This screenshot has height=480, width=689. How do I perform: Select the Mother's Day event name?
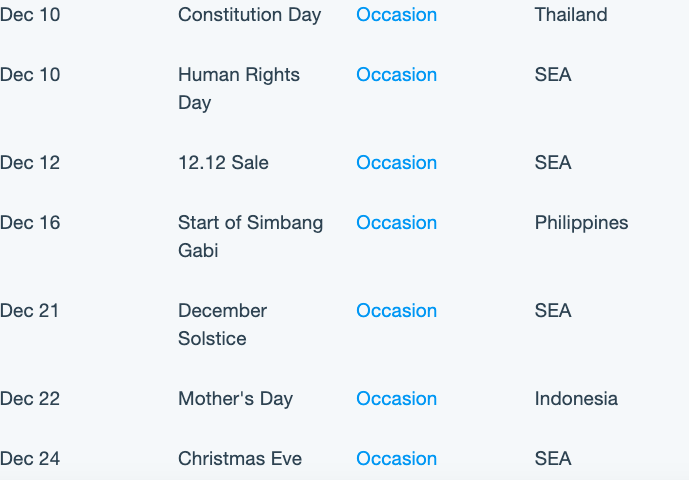pos(236,399)
